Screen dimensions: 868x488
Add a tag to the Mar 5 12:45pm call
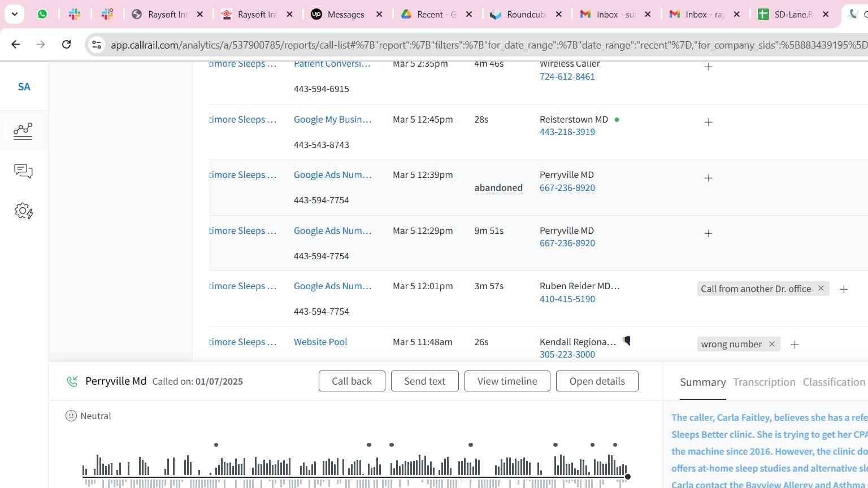coord(708,122)
